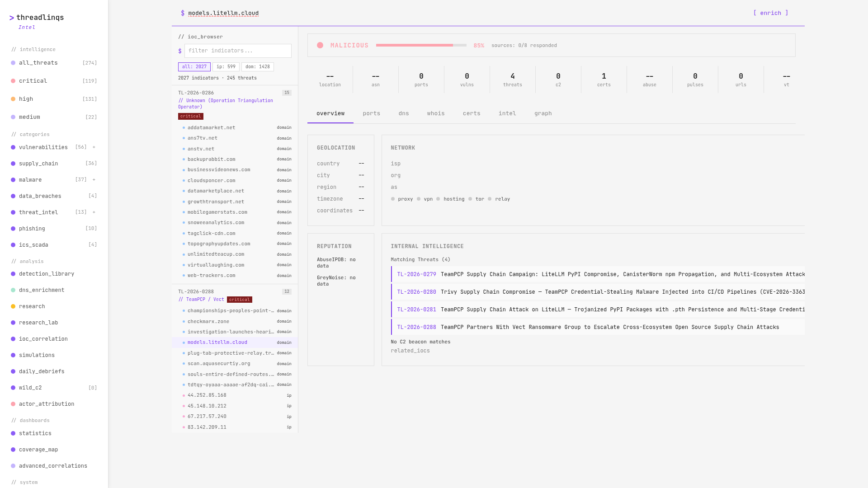Toggle the tor network indicator

[477, 199]
